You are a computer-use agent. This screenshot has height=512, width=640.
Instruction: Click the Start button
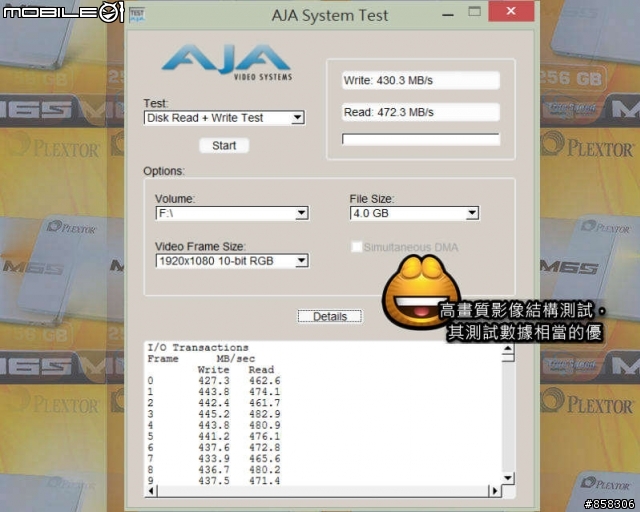click(x=224, y=145)
